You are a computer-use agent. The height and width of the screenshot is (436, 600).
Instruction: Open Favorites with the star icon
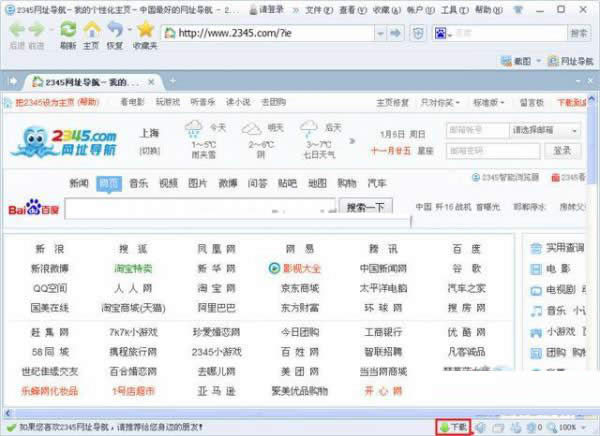pos(145,29)
